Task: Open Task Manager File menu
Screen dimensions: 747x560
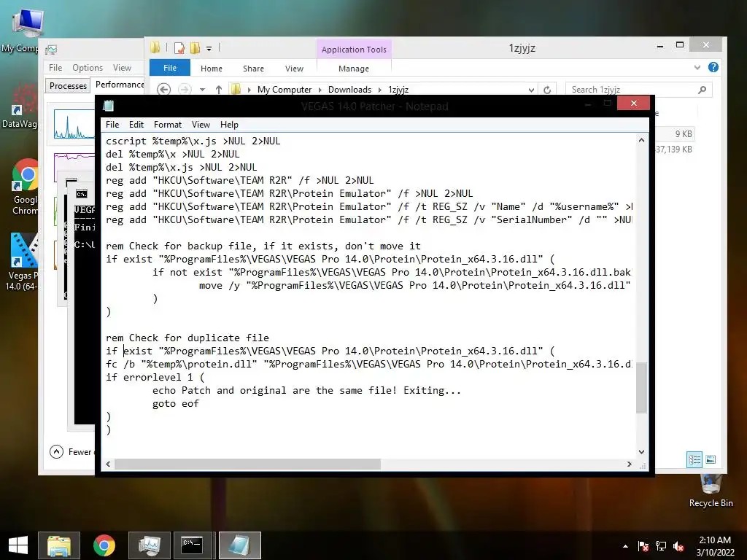Action: pos(55,68)
